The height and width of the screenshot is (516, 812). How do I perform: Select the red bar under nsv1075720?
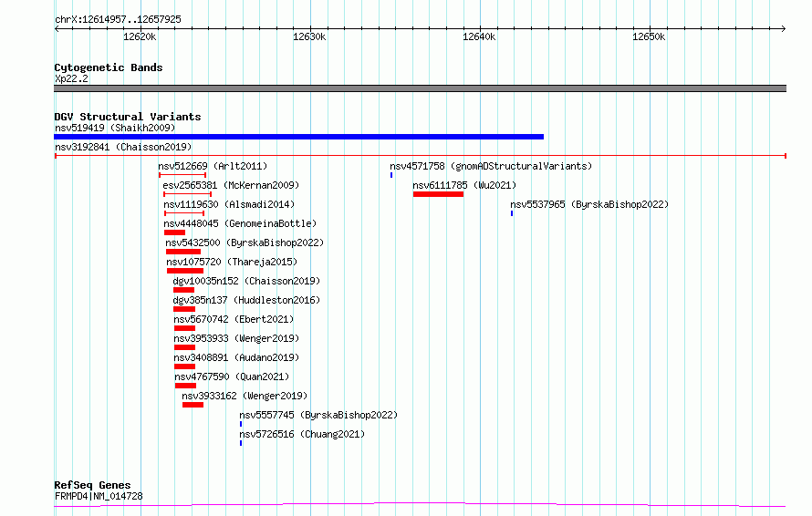click(185, 271)
